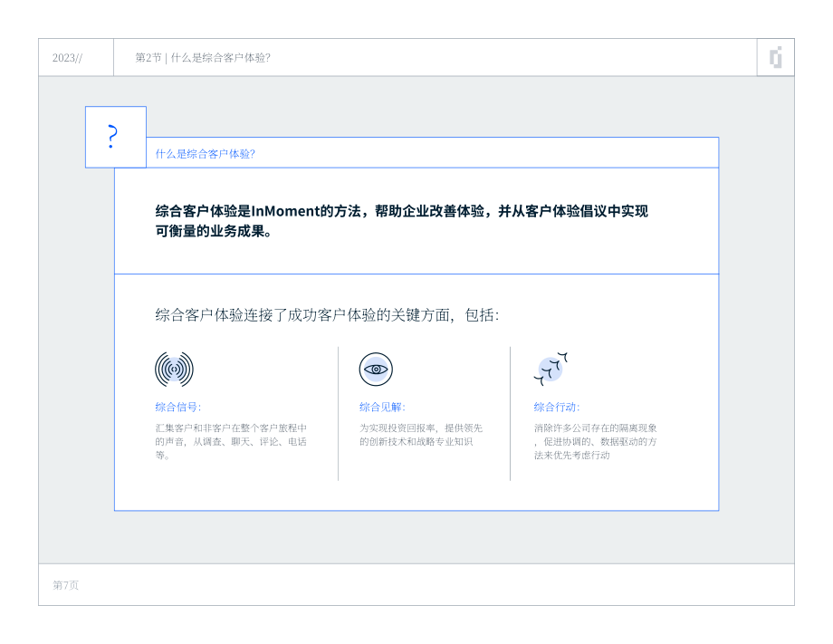The image size is (833, 644).
Task: Click the flying birds icon for 综合行动
Action: 551,369
